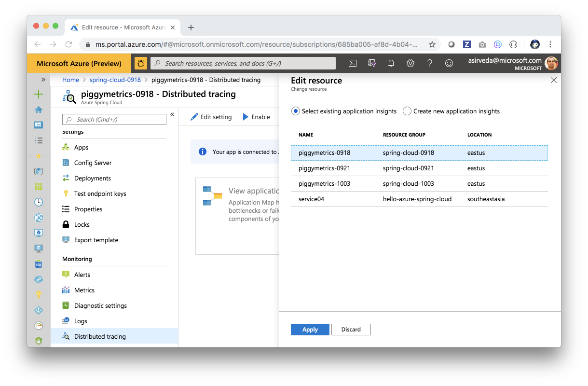The image size is (588, 386).
Task: Click the camera extension icon
Action: (x=482, y=44)
